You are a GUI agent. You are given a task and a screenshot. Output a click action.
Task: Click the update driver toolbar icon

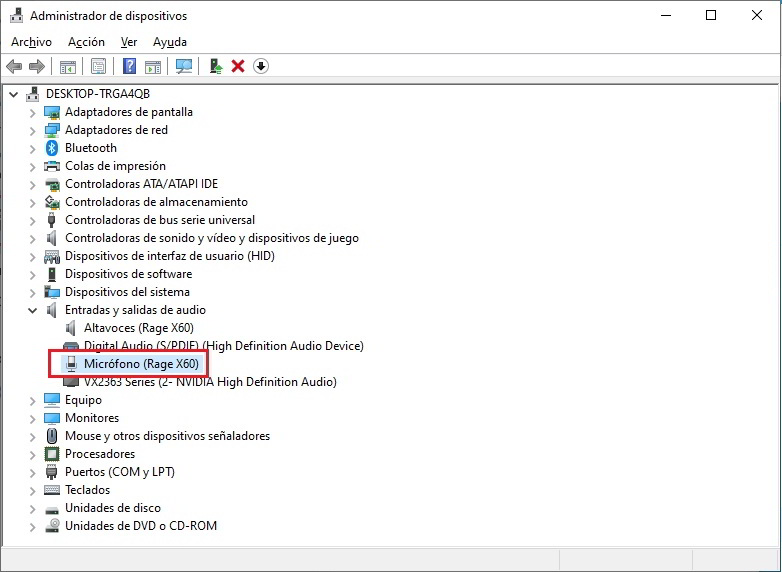point(215,66)
